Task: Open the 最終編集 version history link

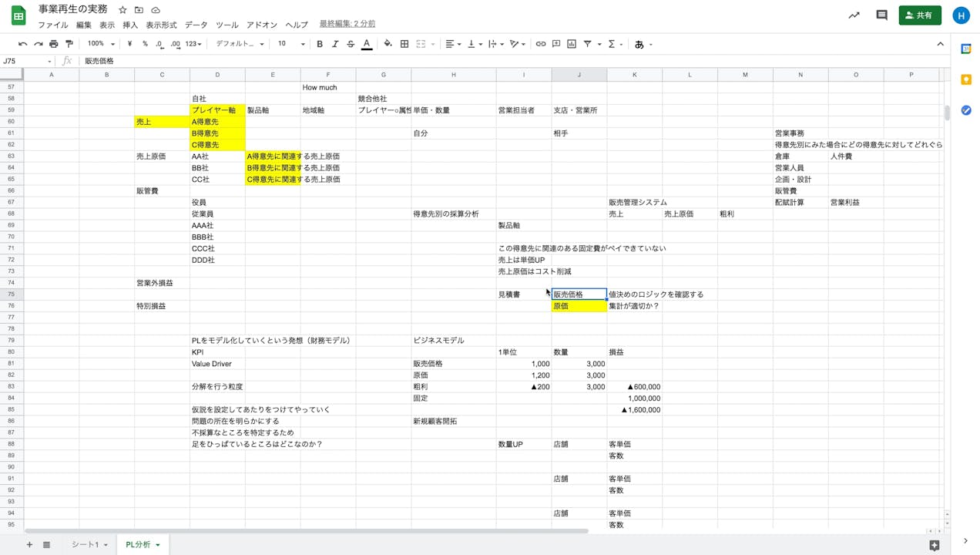Action: [347, 24]
